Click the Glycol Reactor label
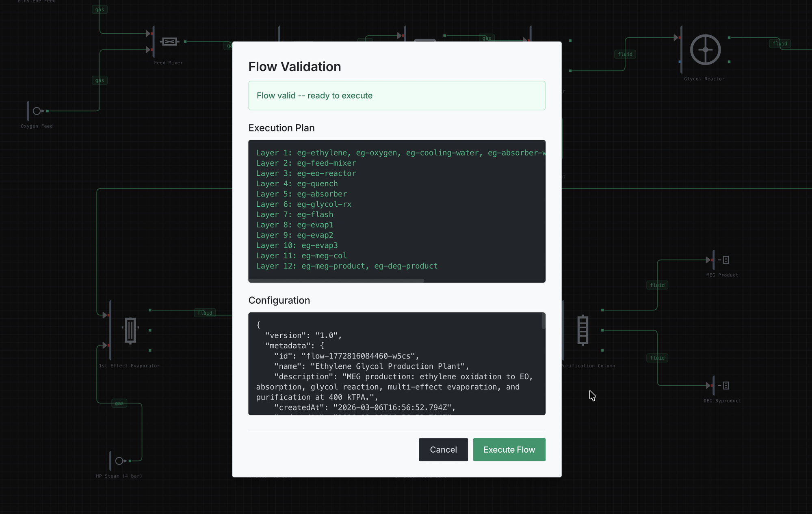The height and width of the screenshot is (514, 812). click(704, 79)
